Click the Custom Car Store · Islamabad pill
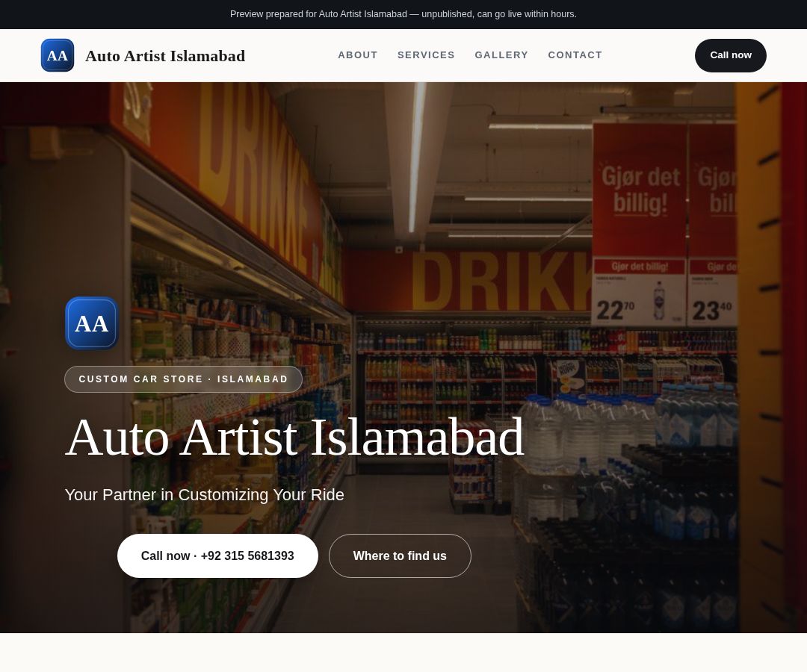 (x=183, y=379)
